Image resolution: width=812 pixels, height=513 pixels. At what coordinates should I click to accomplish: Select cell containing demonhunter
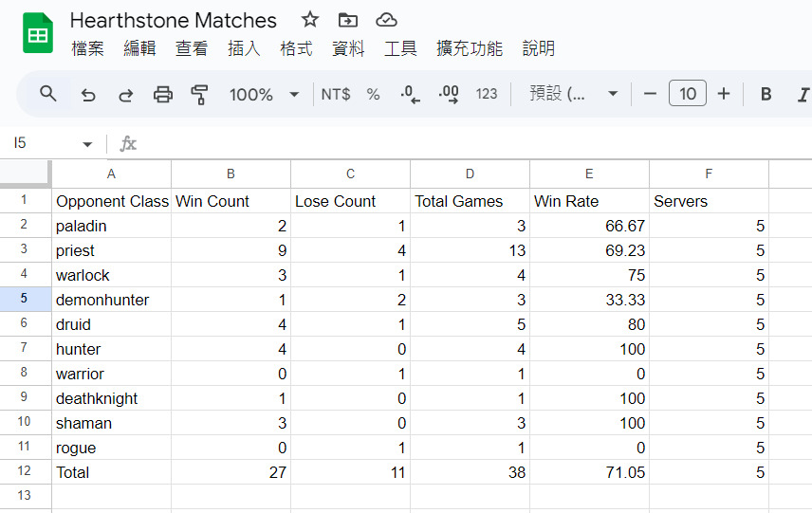[111, 300]
